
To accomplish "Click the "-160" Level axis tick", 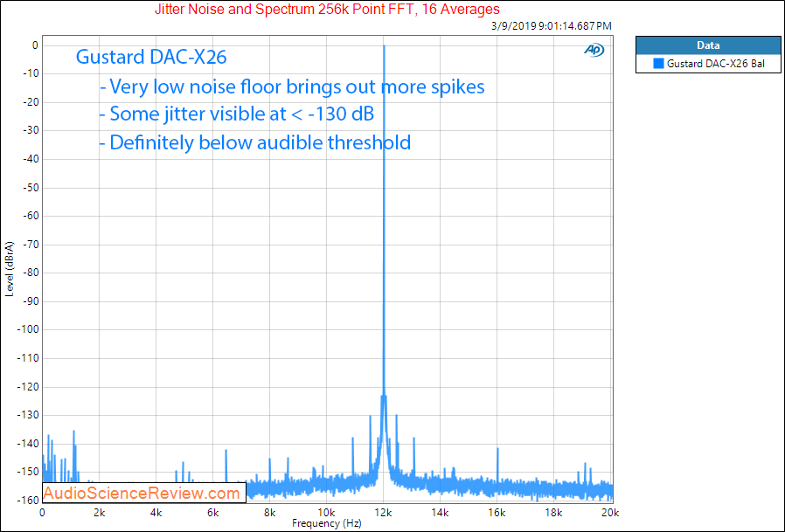I will 26,501.
